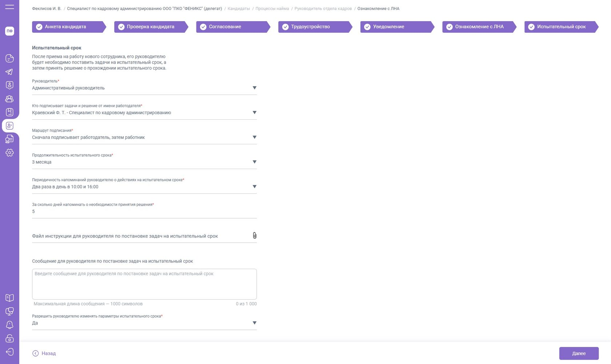Click the padlock icon in sidebar
The width and height of the screenshot is (611, 364).
point(9,338)
